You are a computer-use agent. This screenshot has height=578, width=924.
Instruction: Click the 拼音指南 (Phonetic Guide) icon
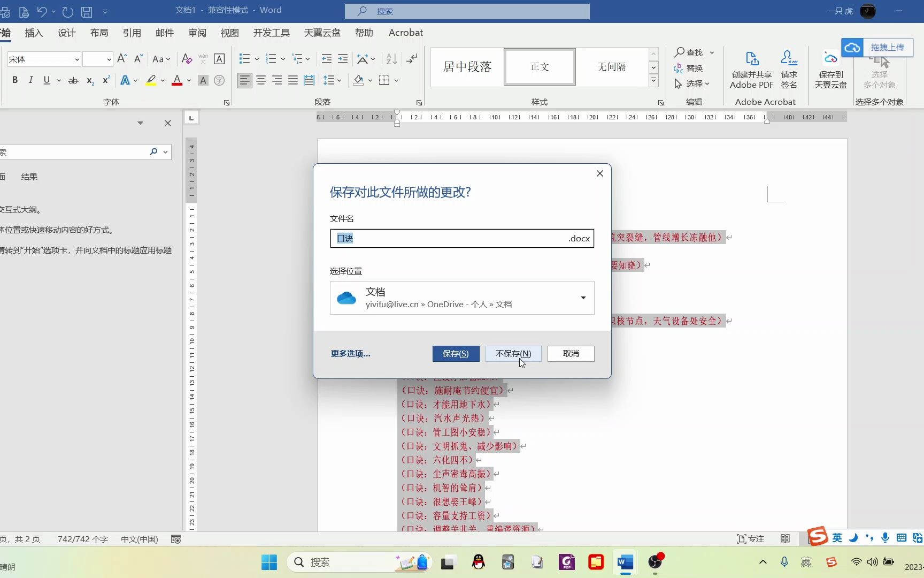tap(203, 59)
